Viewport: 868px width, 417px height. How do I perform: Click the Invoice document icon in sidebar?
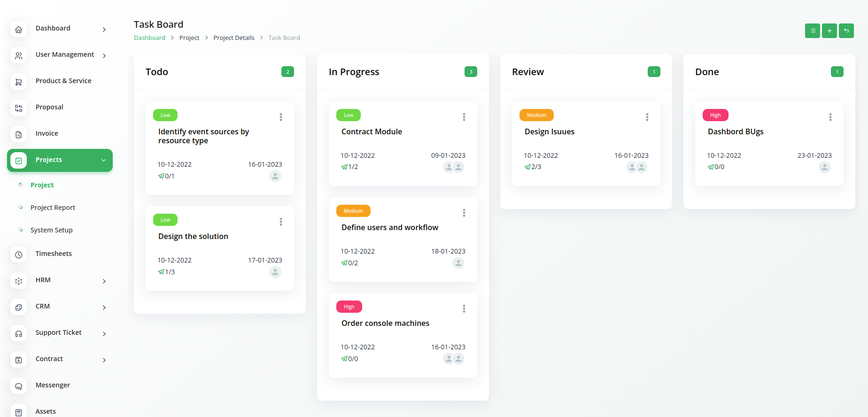click(x=19, y=134)
